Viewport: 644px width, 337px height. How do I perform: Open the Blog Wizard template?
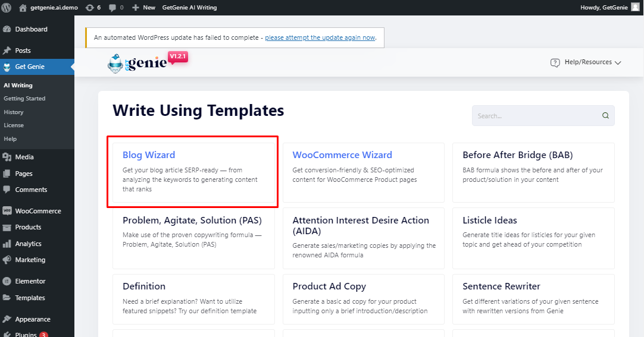pyautogui.click(x=193, y=172)
